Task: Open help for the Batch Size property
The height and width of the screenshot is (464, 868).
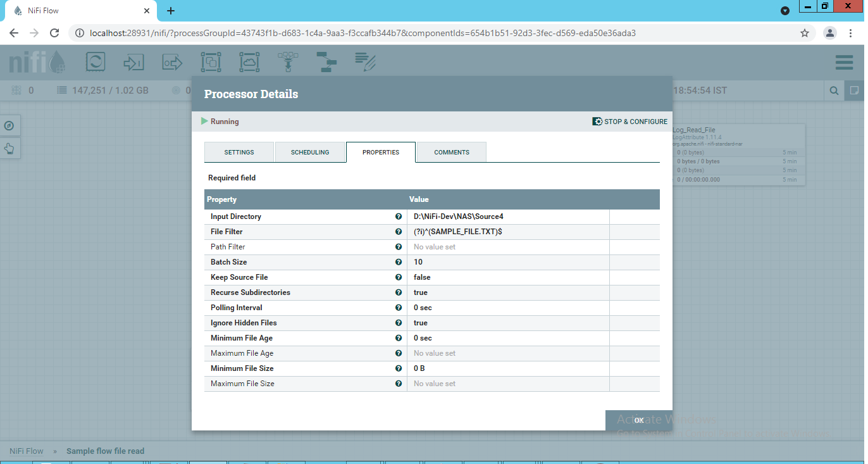Action: click(398, 261)
